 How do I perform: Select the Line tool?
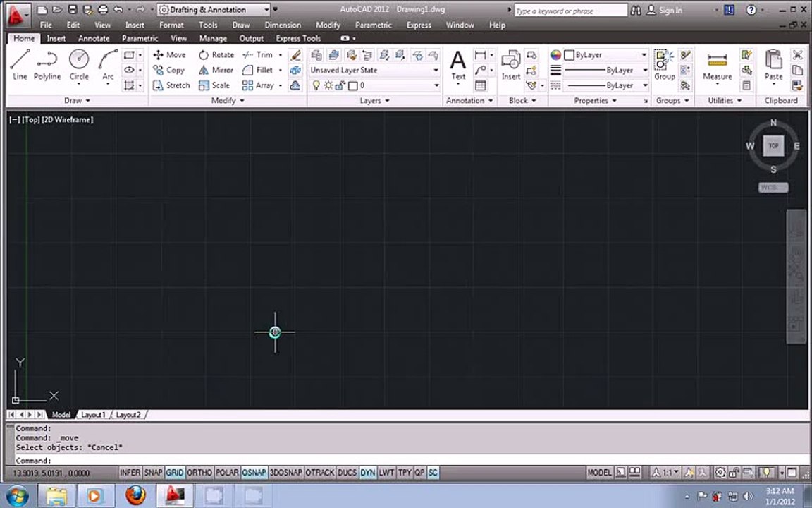tap(20, 65)
